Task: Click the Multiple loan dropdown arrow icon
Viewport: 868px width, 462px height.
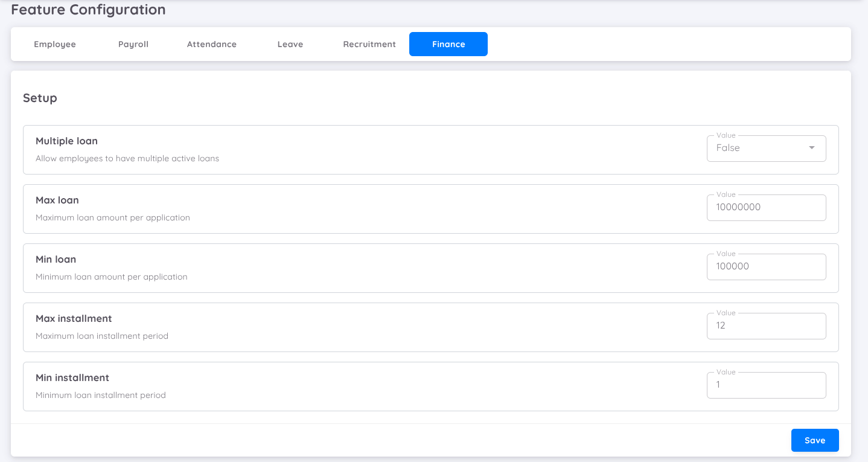Action: tap(812, 148)
